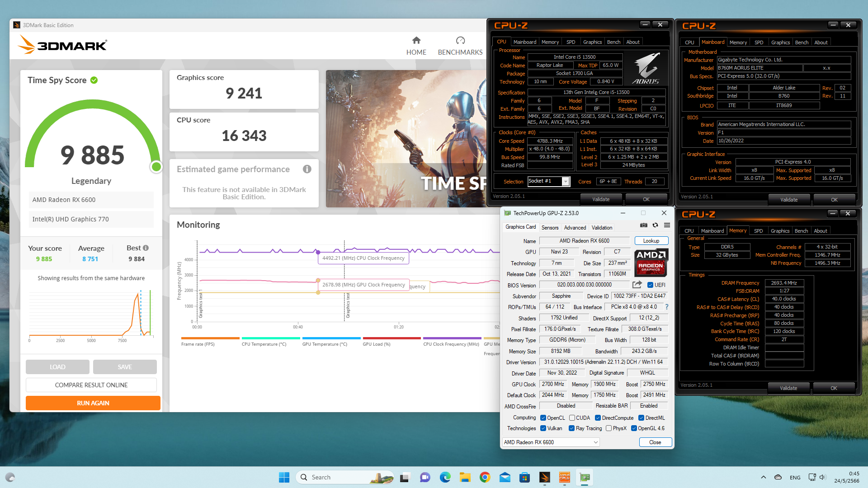Screen dimensions: 868x488
Task: Expand the Socket #1 selection dropdown in CPU-Z
Action: pyautogui.click(x=565, y=181)
